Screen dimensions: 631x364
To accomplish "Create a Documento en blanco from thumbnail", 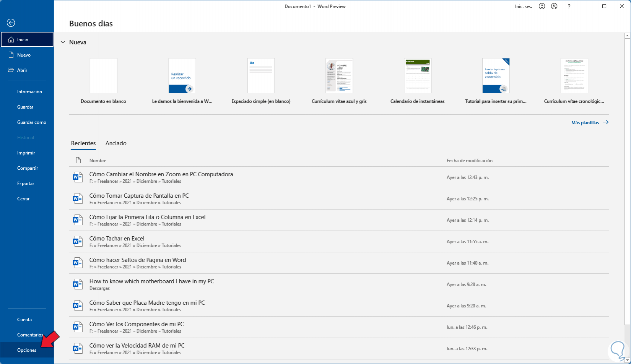I will pyautogui.click(x=104, y=76).
